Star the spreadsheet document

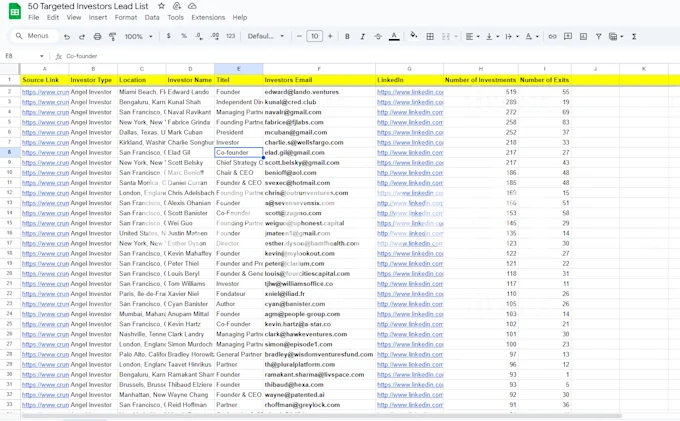(x=161, y=6)
